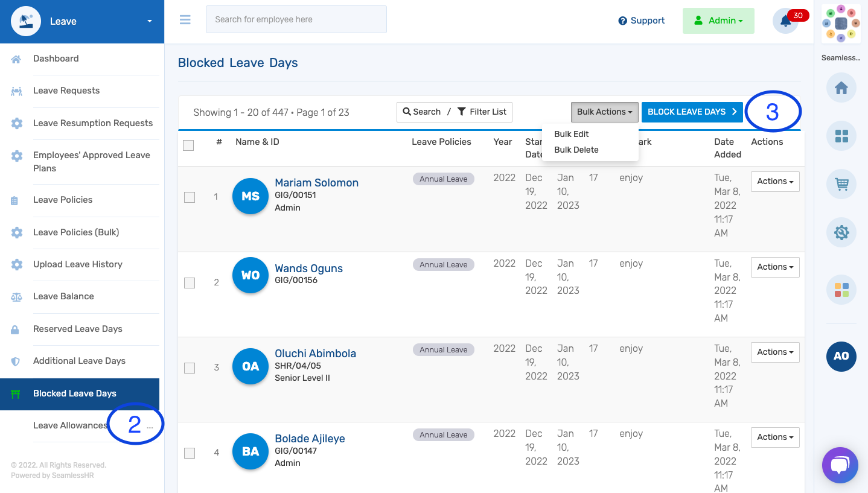This screenshot has height=493, width=868.
Task: Open the Admin dropdown
Action: pos(718,20)
